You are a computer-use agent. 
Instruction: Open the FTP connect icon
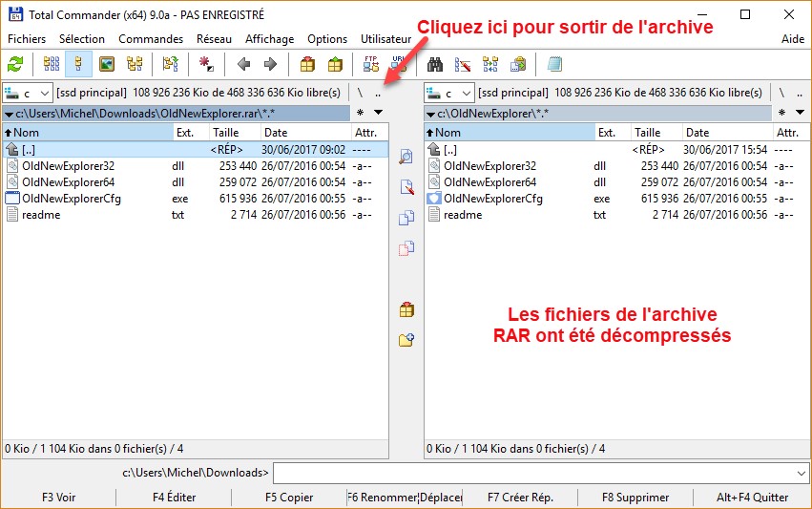point(371,64)
